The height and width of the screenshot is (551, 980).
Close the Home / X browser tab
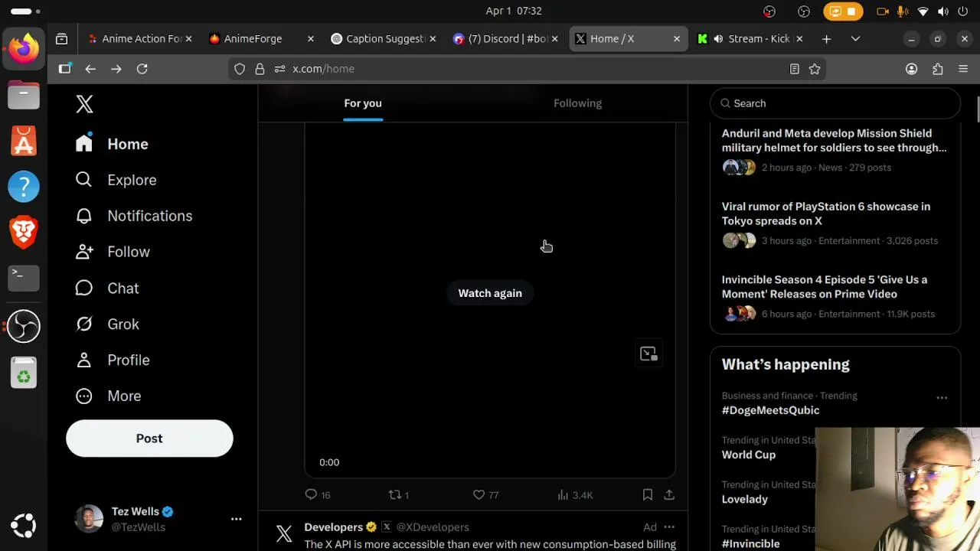tap(676, 38)
